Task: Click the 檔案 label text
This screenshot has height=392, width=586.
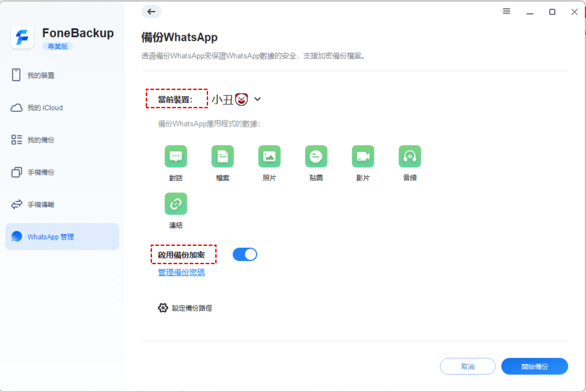Action: coord(223,178)
